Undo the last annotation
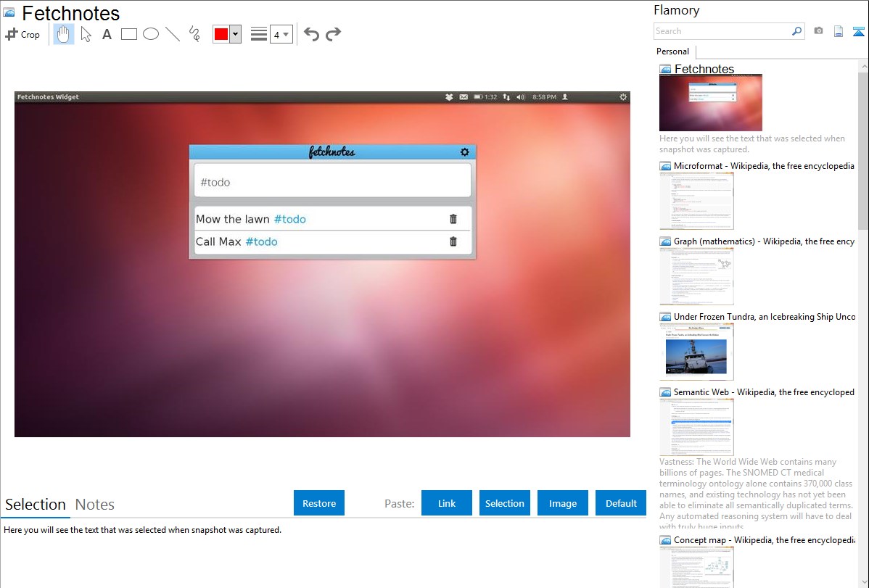The image size is (869, 588). click(x=311, y=34)
